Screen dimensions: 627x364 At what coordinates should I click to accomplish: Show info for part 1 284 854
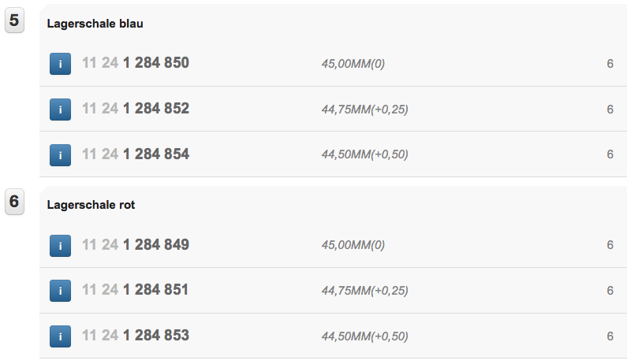(x=60, y=154)
